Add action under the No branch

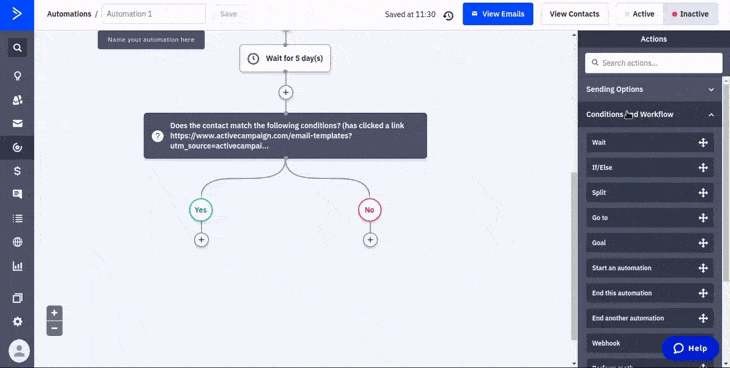tap(370, 239)
